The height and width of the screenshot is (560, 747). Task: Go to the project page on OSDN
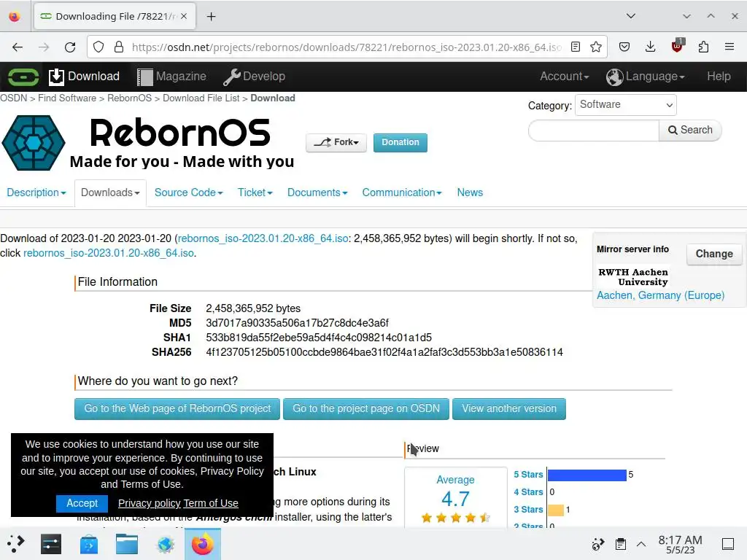click(x=366, y=409)
